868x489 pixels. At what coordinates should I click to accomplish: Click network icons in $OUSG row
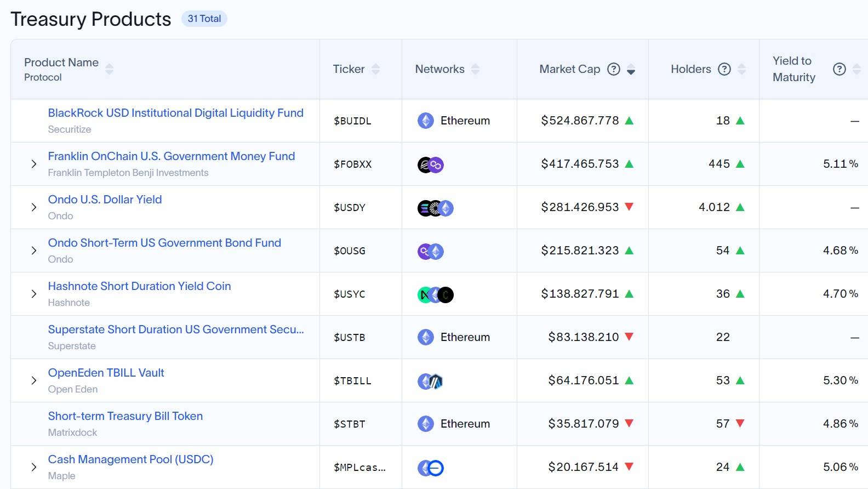[431, 251]
